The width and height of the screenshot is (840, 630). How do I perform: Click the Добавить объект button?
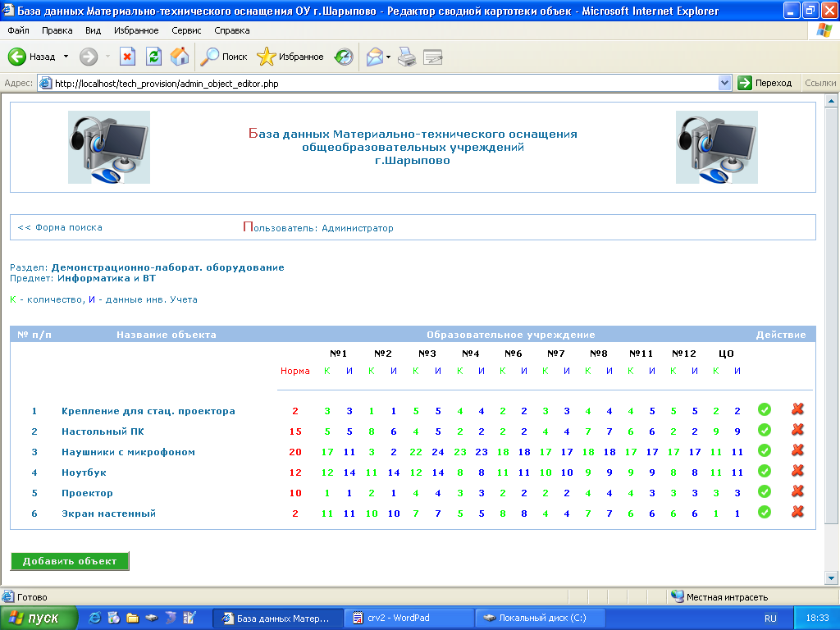pos(70,561)
